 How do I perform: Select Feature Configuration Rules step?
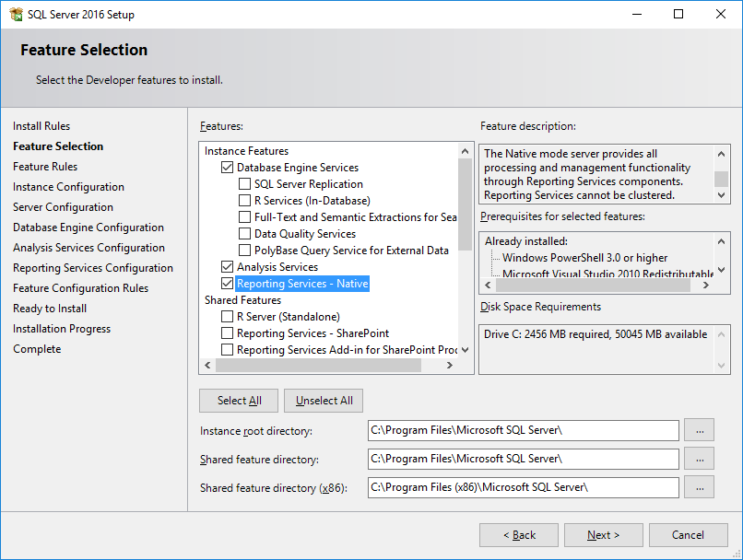pyautogui.click(x=80, y=288)
